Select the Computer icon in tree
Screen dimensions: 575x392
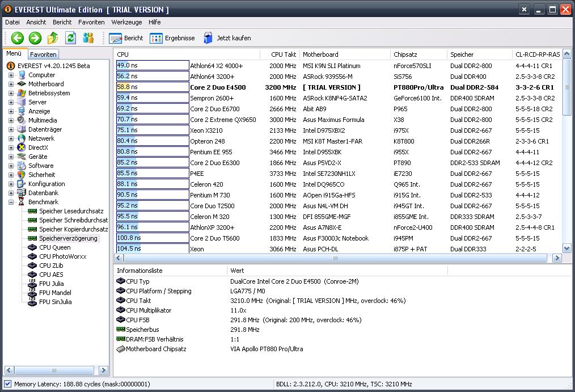click(22, 75)
